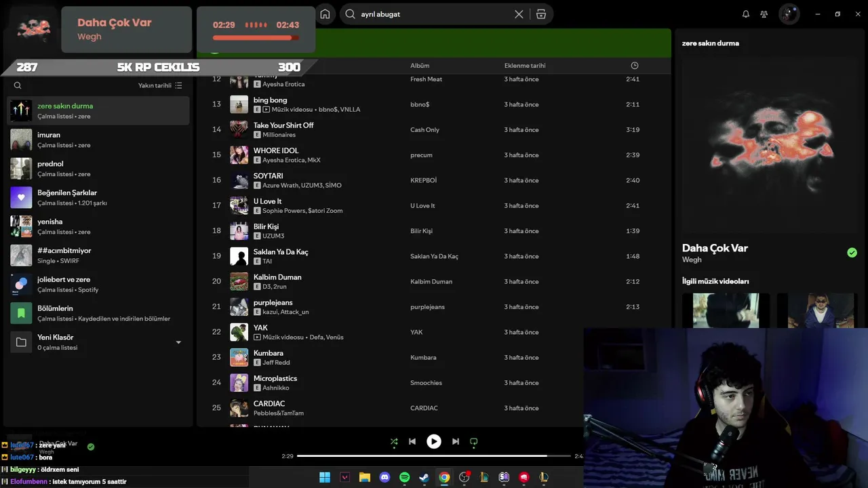
Task: Click the library search magnifier icon
Action: pyautogui.click(x=18, y=85)
